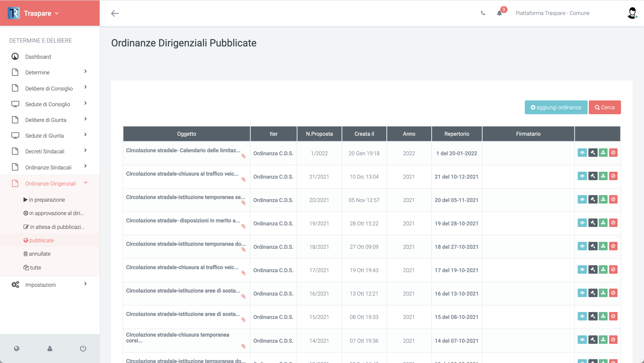Expand Sedute di Giunta submenu chevron
This screenshot has height=363, width=644.
tap(85, 135)
